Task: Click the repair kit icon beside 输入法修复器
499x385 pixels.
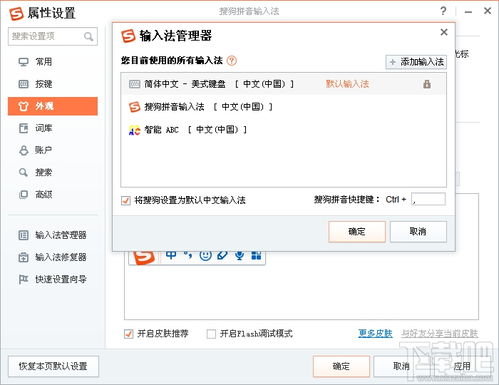Action: [x=23, y=257]
